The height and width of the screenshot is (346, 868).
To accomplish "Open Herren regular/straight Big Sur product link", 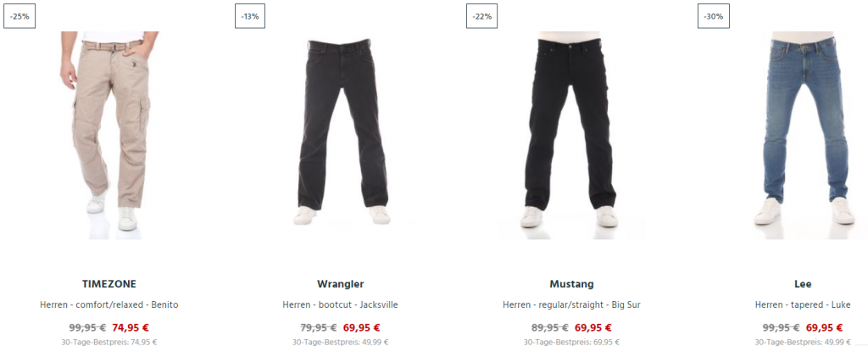I will pyautogui.click(x=572, y=305).
